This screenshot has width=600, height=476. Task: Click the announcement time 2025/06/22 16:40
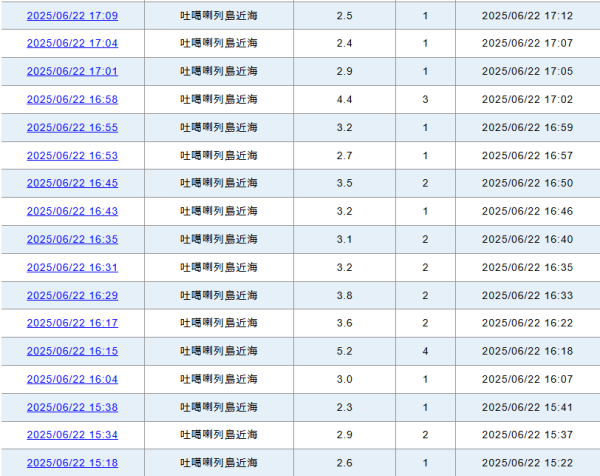tap(527, 240)
